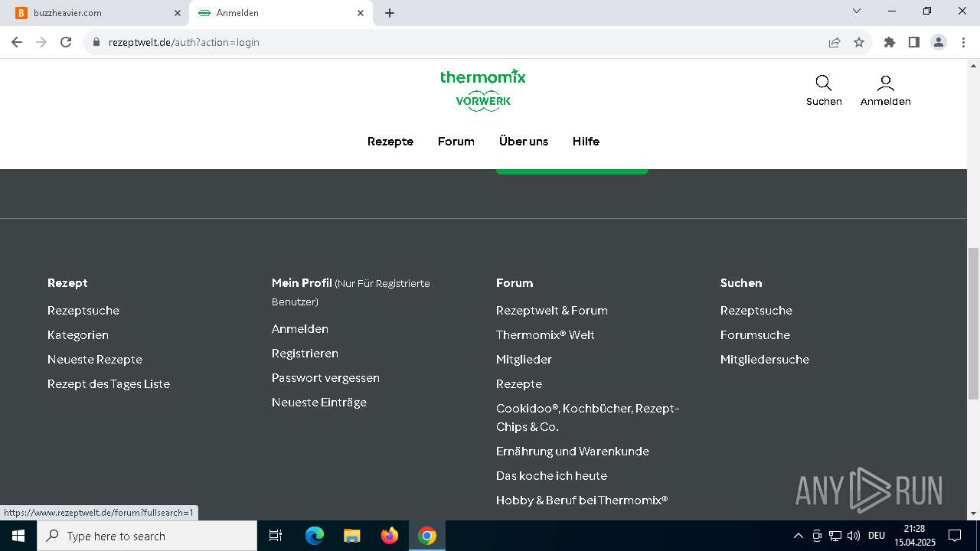Open Rezept des Tages Liste
Viewport: 980px width, 551px height.
click(x=109, y=384)
